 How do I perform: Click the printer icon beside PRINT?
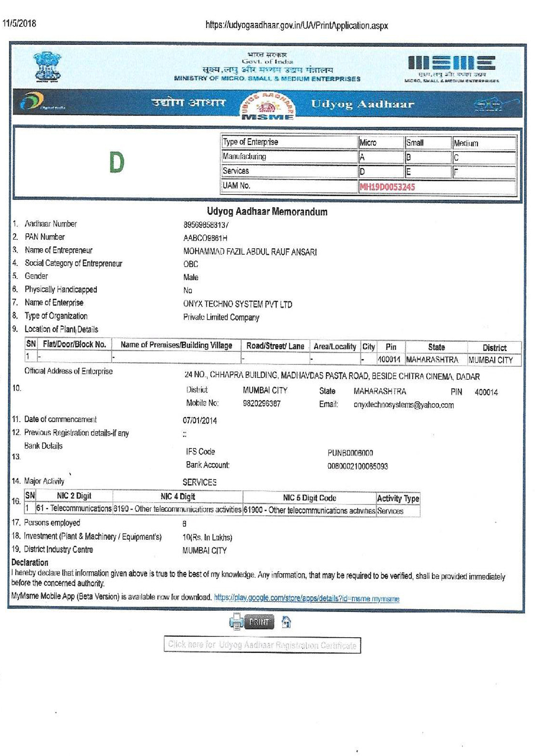[236, 621]
